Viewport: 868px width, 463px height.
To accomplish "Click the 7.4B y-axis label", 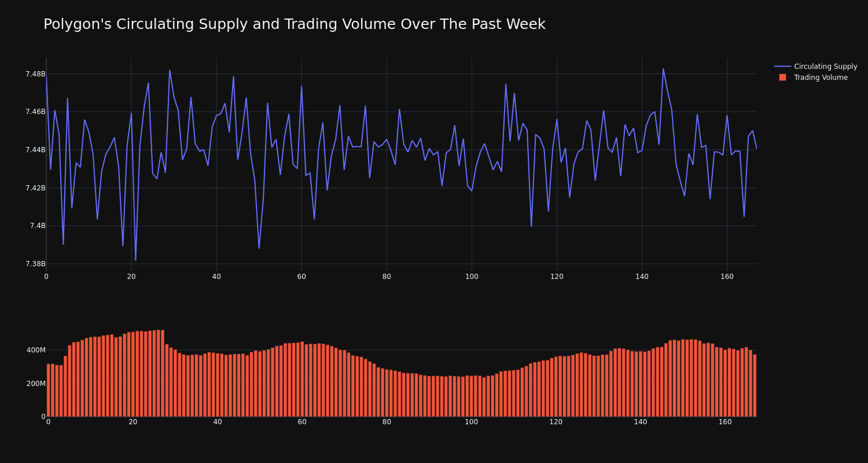I will [x=38, y=226].
